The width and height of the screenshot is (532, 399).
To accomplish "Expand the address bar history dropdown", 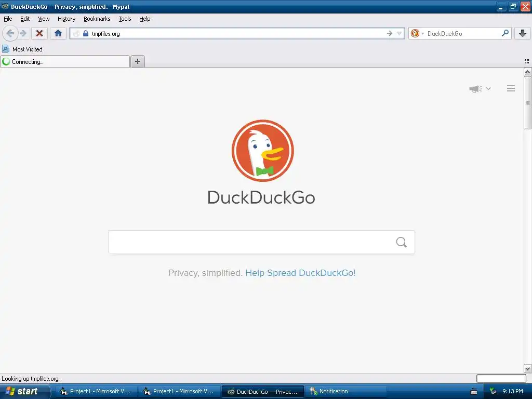I will click(x=400, y=33).
